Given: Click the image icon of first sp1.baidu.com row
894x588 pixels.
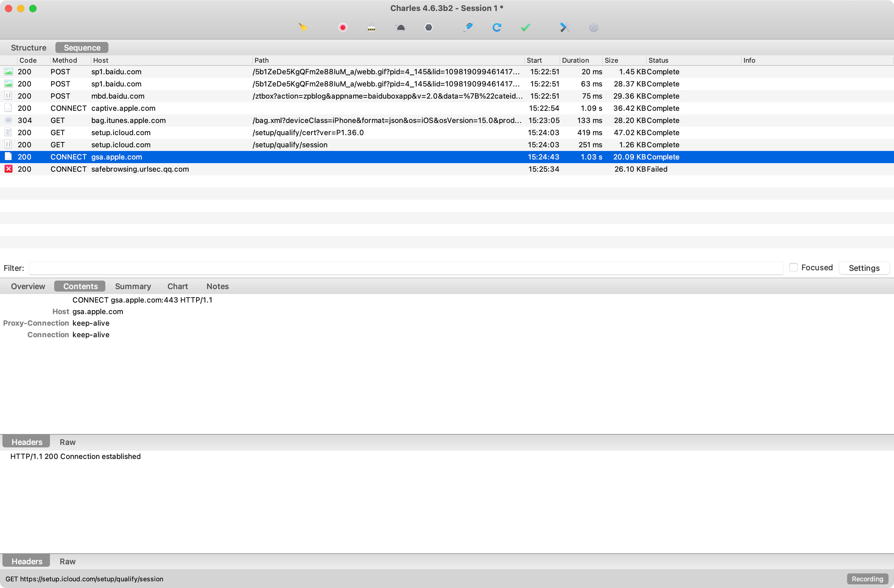Looking at the screenshot, I should tap(8, 71).
